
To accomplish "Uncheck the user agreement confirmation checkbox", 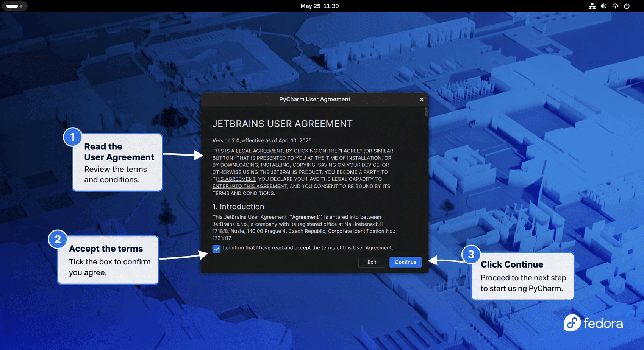I will [x=216, y=249].
